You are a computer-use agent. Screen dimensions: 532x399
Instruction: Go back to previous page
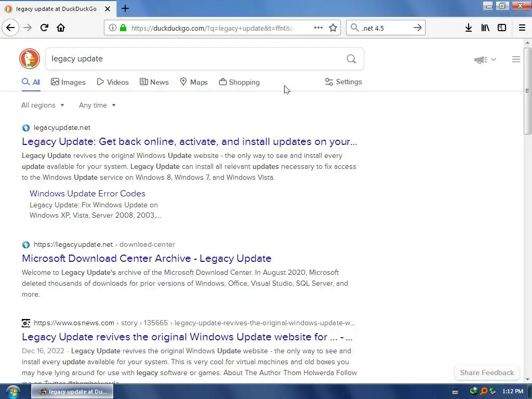tap(10, 28)
